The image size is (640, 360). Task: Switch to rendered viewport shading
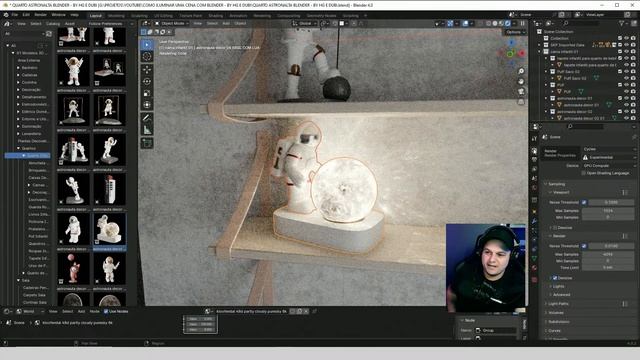point(508,24)
